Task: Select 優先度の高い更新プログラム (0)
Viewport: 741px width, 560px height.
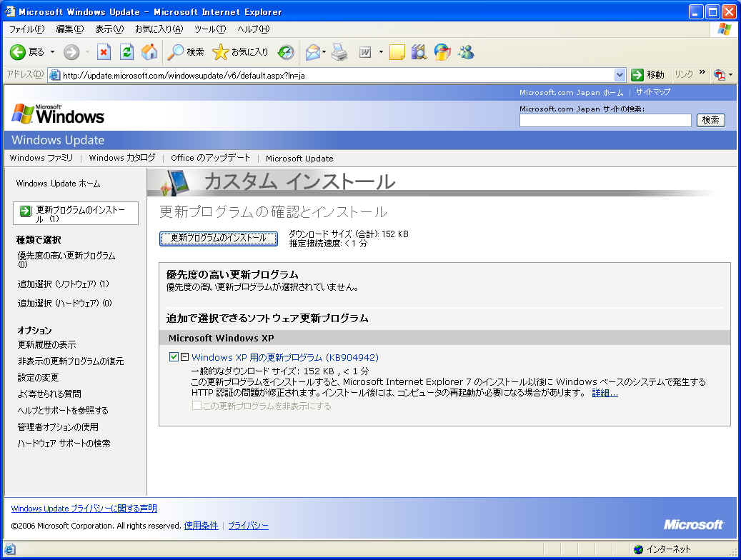Action: pos(66,259)
